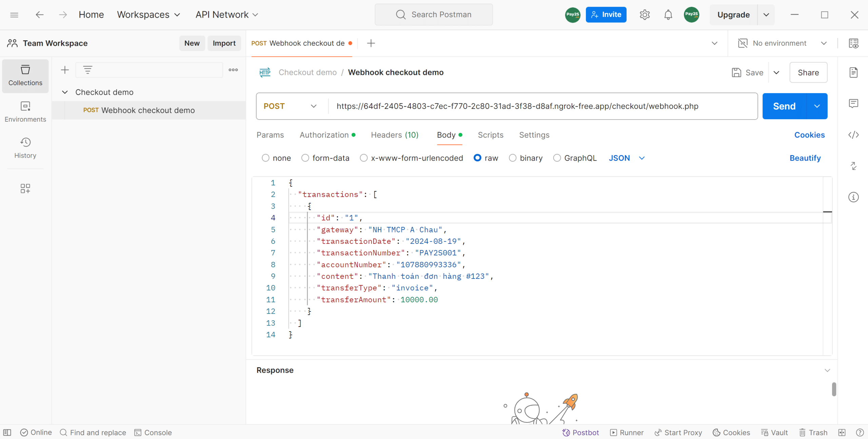Open the Trash
This screenshot has width=868, height=439.
tap(813, 433)
